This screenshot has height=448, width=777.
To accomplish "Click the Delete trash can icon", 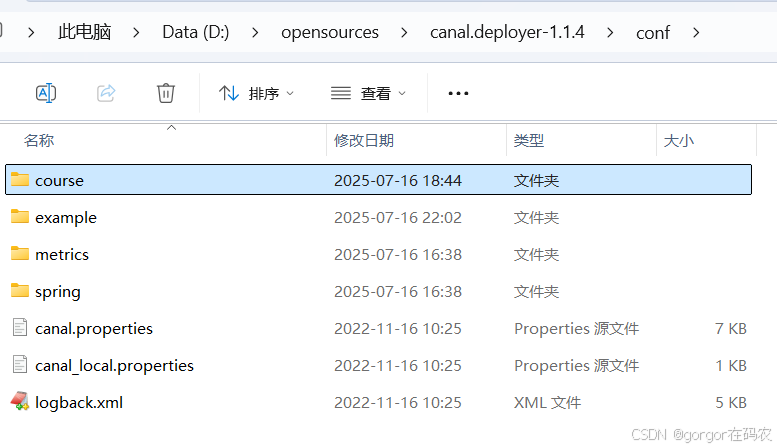I will point(166,93).
